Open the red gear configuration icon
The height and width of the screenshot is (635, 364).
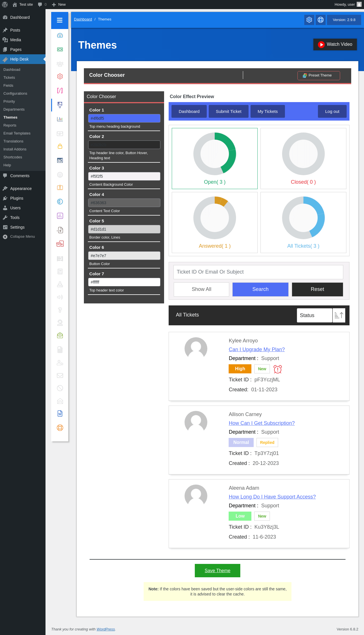tap(60, 76)
